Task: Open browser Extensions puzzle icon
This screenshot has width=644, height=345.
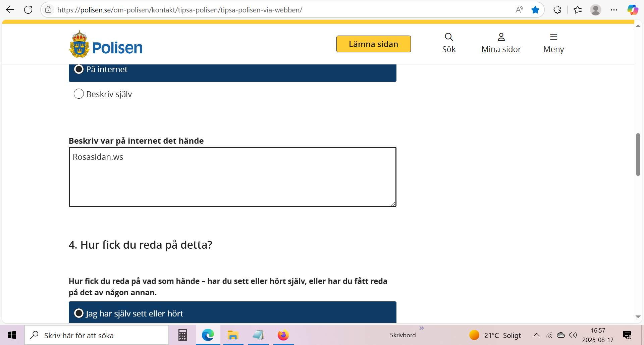Action: tap(557, 10)
